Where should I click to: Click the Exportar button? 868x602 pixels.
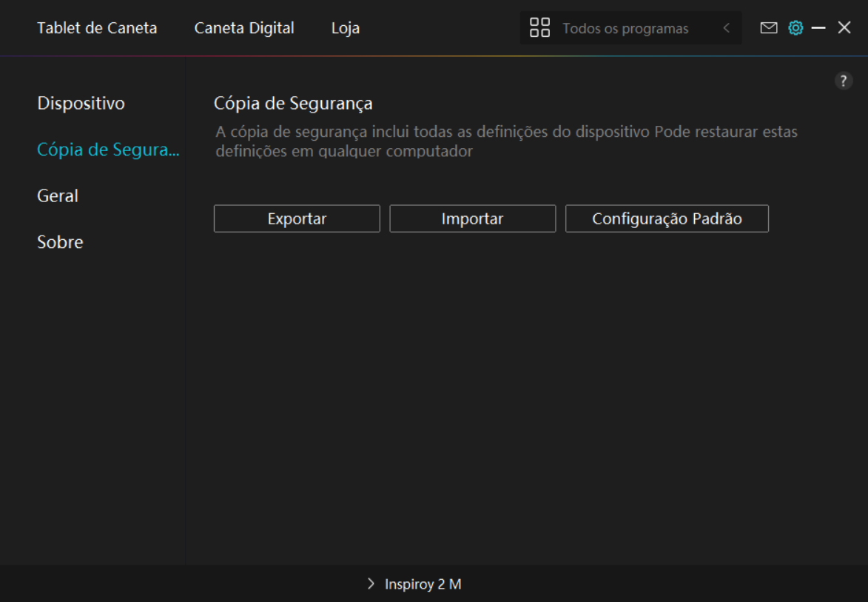[297, 219]
